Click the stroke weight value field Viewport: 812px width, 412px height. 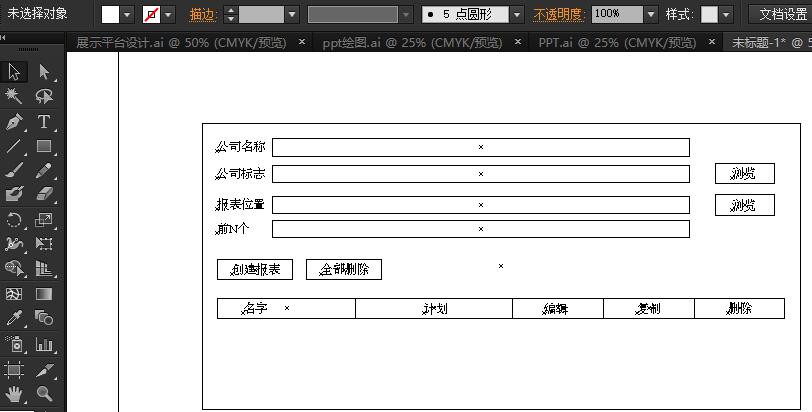tap(262, 14)
